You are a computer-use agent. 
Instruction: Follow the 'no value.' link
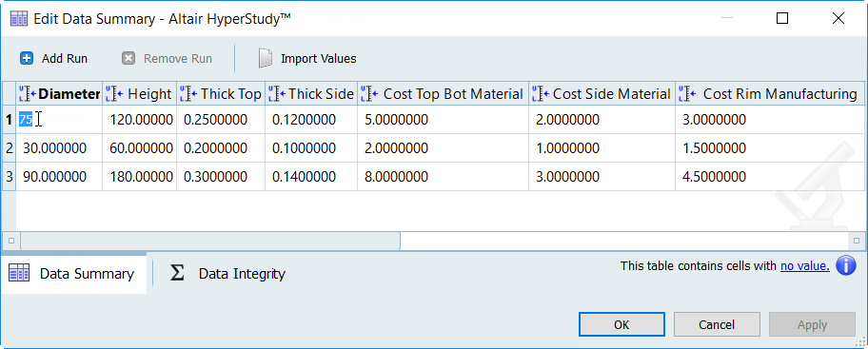(805, 266)
